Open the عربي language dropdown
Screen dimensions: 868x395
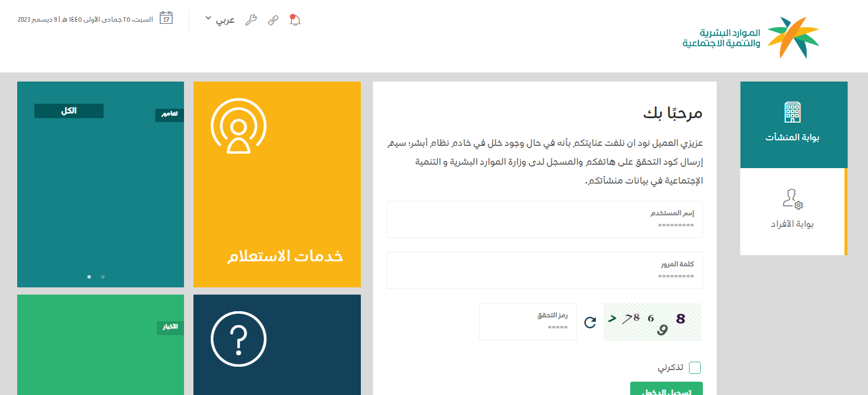(220, 19)
